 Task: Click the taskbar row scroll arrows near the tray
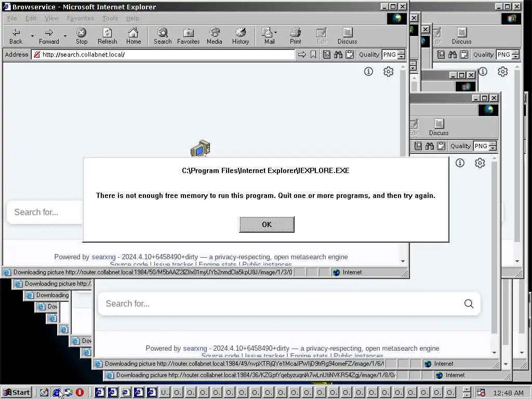467,393
